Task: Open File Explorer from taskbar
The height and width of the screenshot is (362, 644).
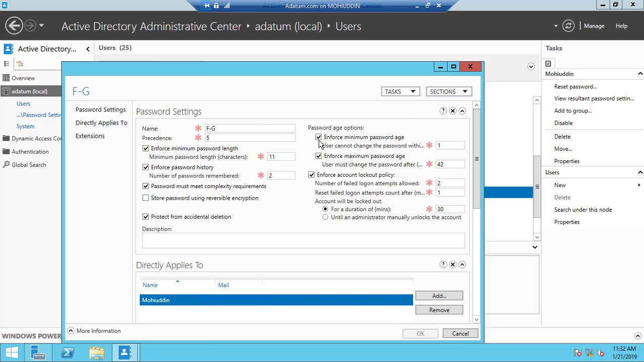Action: [97, 353]
